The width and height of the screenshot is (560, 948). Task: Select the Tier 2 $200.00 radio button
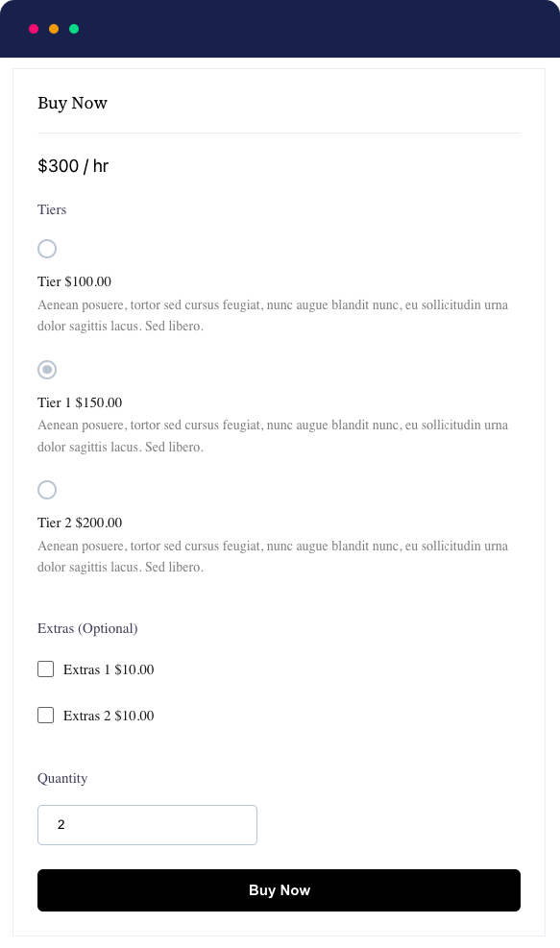tap(46, 490)
